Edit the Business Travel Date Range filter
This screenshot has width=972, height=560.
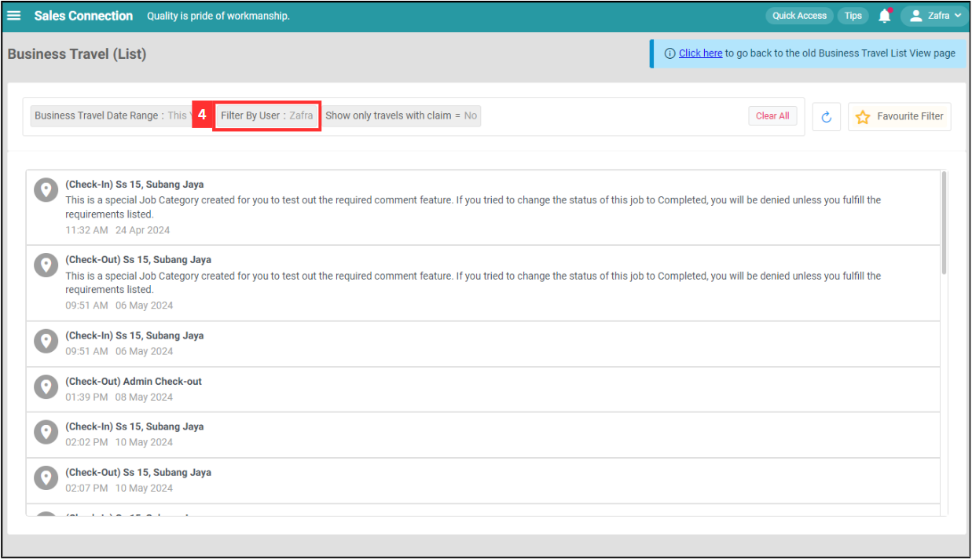click(111, 115)
